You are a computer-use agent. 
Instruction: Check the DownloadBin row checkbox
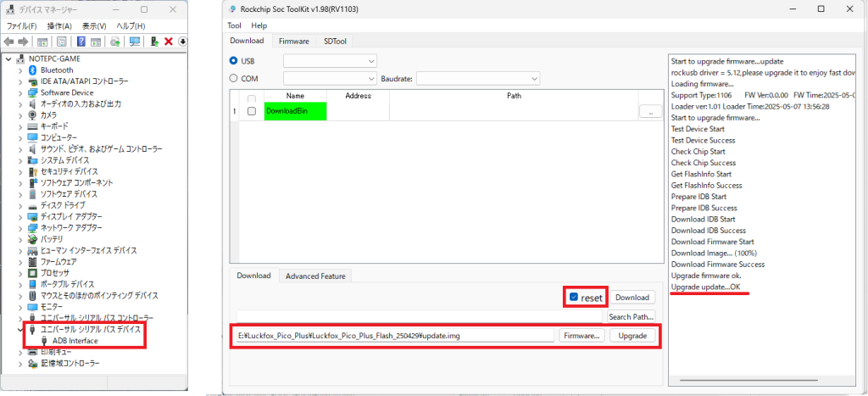[x=251, y=111]
